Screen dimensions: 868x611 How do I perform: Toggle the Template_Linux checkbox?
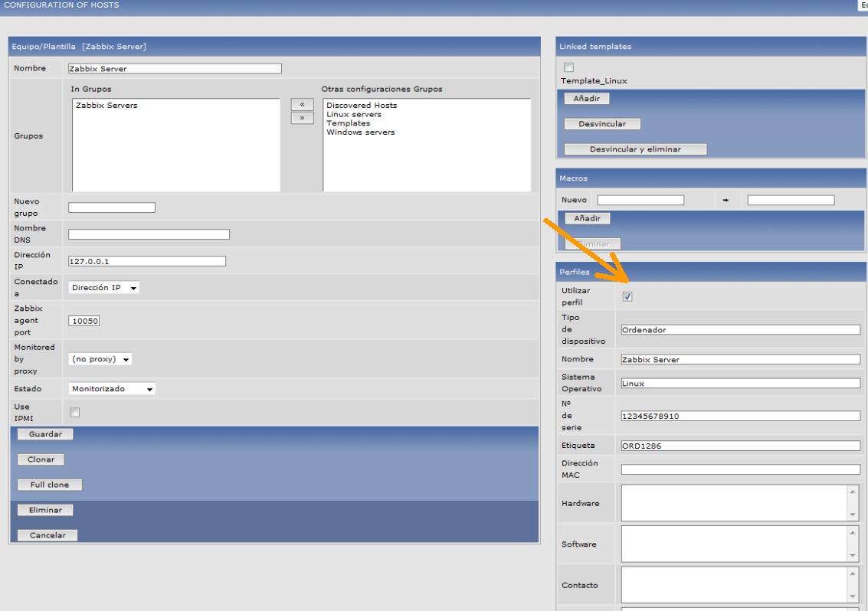coord(568,68)
